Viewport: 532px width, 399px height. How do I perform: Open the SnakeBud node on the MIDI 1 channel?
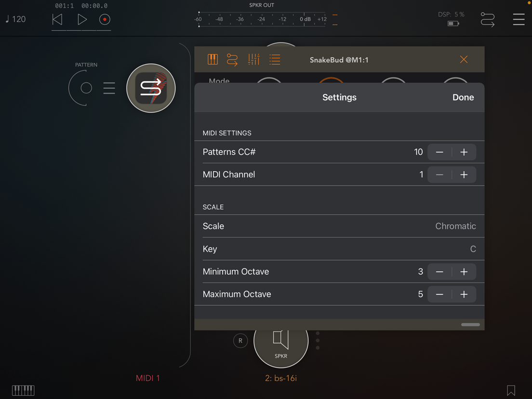(x=151, y=88)
